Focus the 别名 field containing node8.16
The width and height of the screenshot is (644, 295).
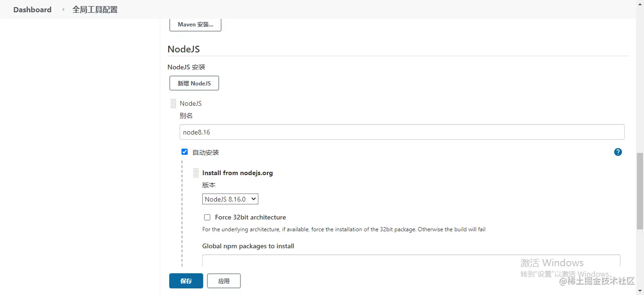coord(402,132)
